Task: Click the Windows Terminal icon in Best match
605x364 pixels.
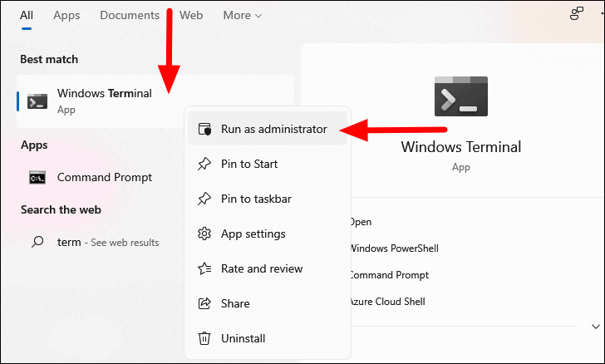Action: pos(37,101)
